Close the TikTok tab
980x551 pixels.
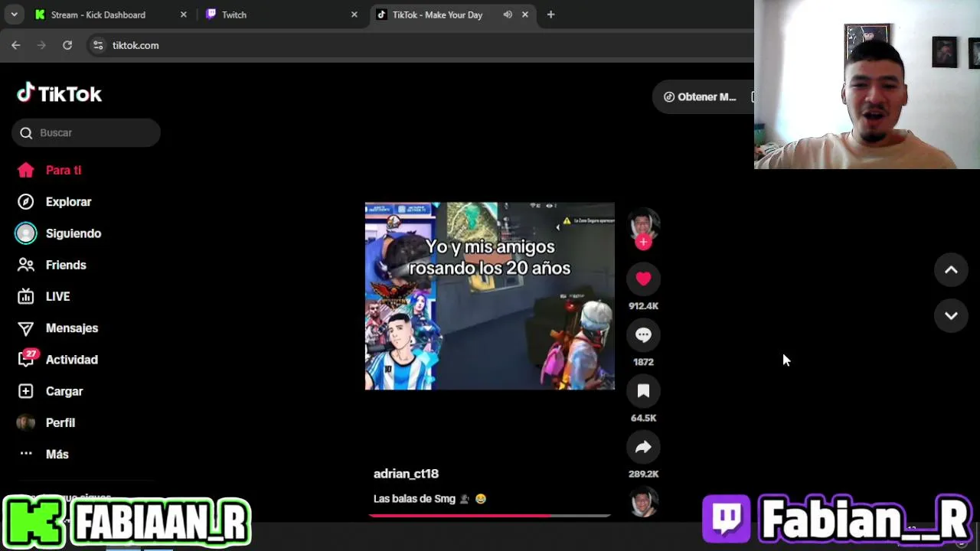524,15
